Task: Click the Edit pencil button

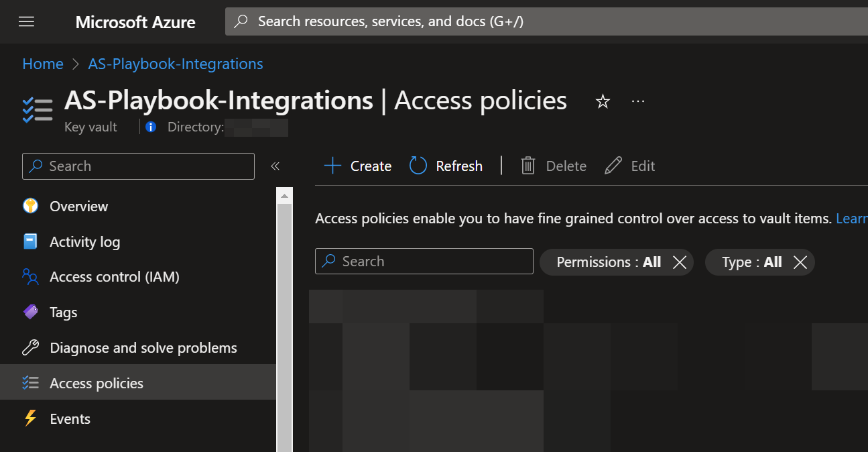Action: pos(630,166)
